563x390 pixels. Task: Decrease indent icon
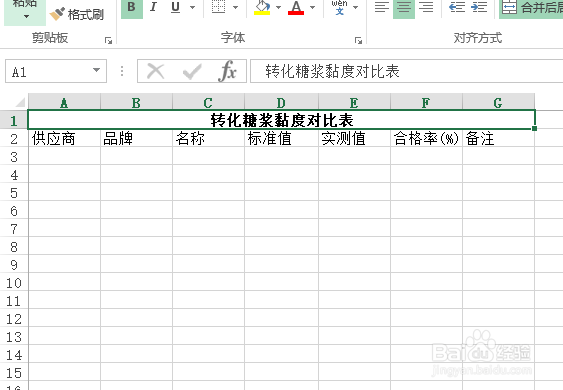(457, 7)
